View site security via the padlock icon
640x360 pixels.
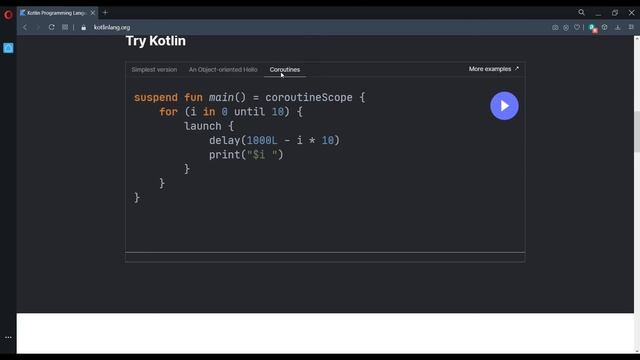click(x=84, y=27)
